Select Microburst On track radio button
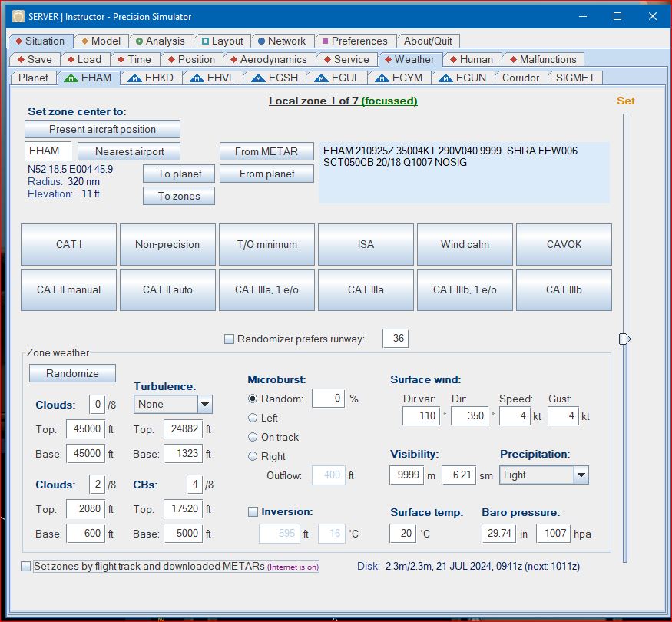This screenshot has width=672, height=622. pyautogui.click(x=253, y=437)
